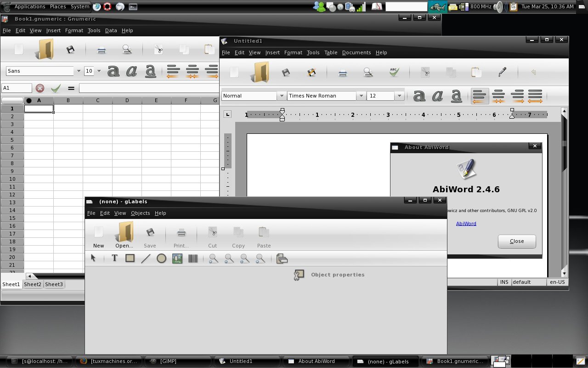Switch to Sheet3 tab
This screenshot has height=368, width=588.
coord(54,284)
